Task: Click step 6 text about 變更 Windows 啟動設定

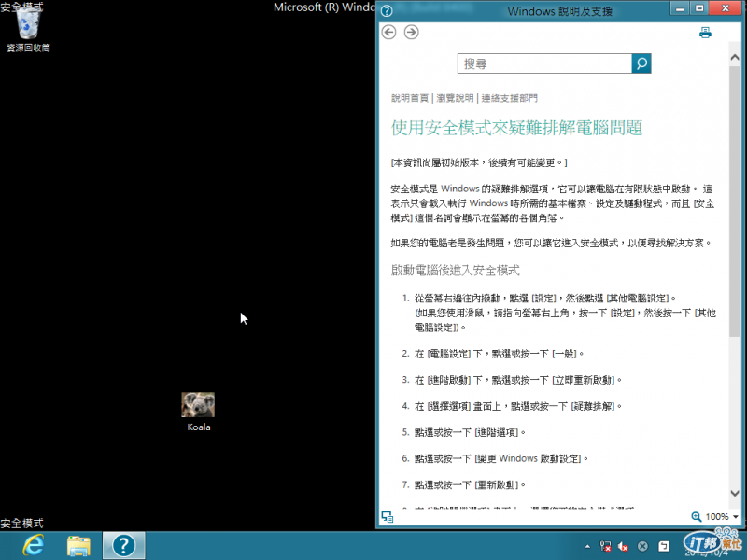Action: point(501,458)
